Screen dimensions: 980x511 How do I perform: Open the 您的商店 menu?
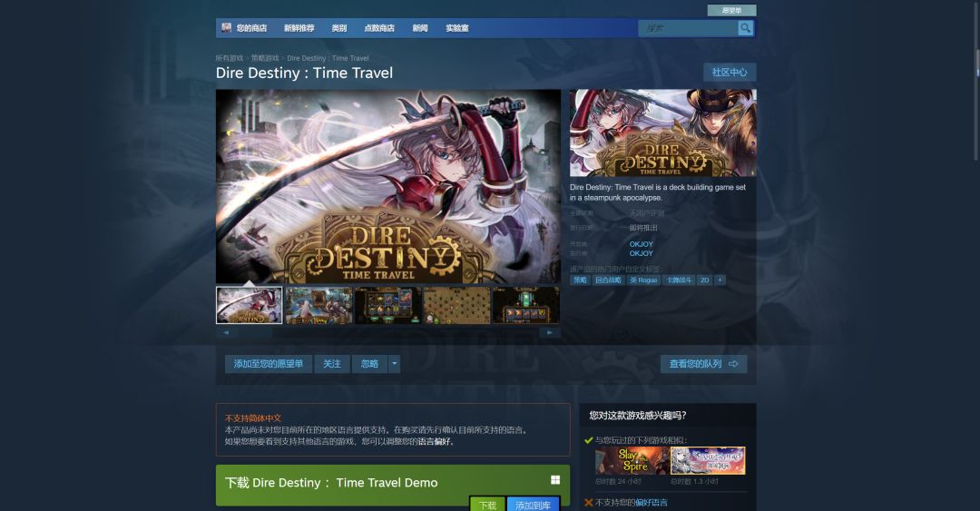pos(251,28)
